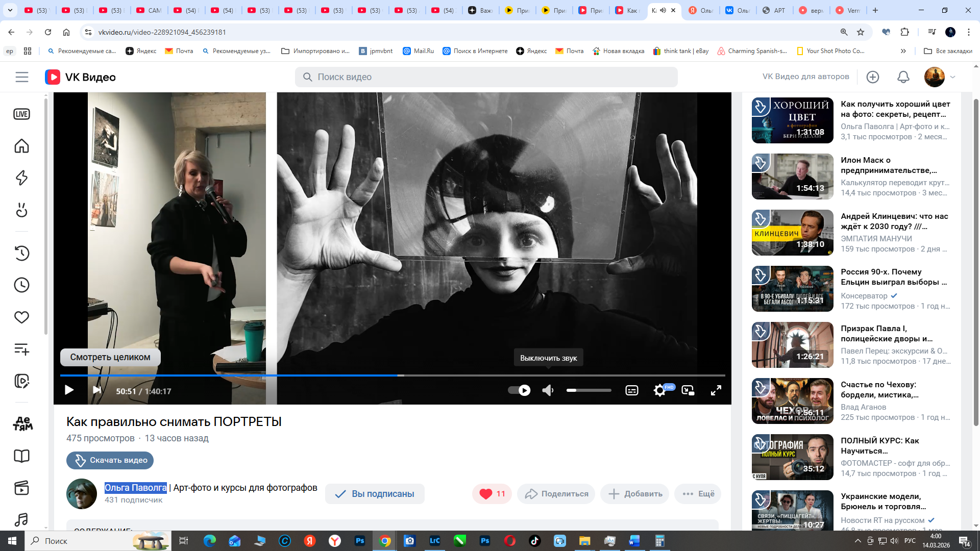Expand profile menu arrow near avatar
This screenshot has width=980, height=551.
(x=952, y=77)
